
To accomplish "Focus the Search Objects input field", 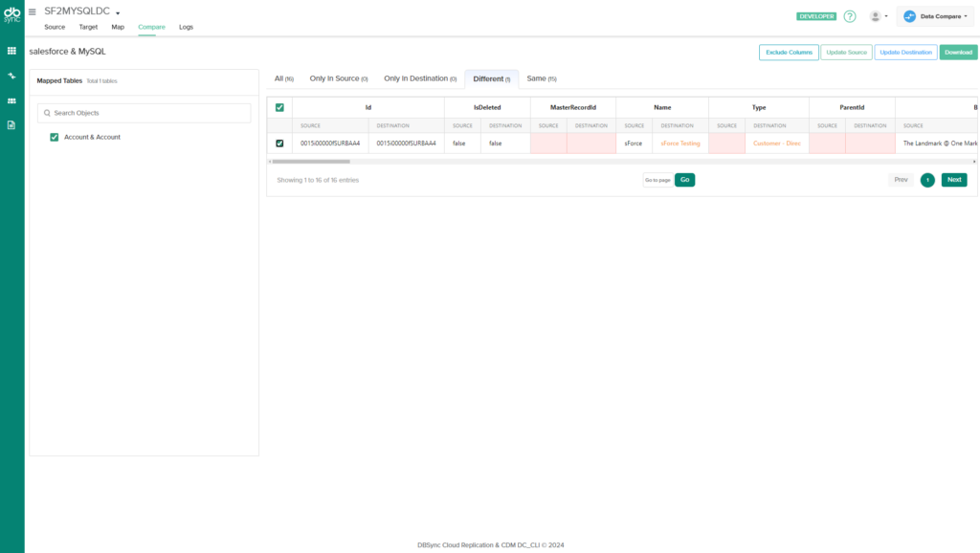I will [x=145, y=113].
